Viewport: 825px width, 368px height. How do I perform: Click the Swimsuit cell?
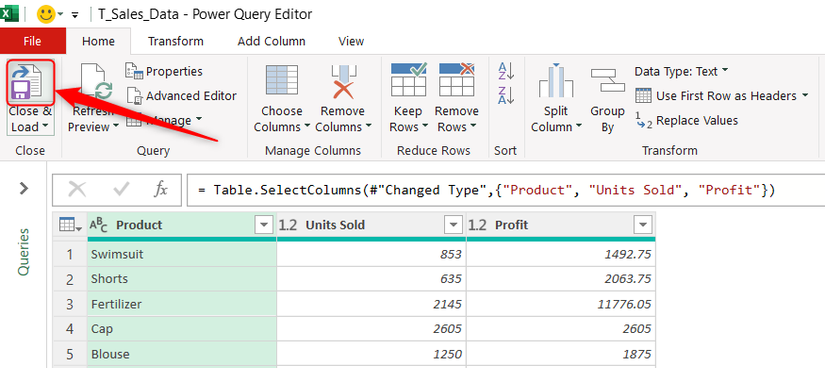pyautogui.click(x=182, y=254)
